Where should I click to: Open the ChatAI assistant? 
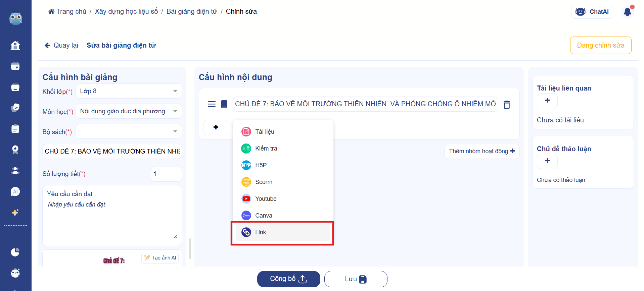click(x=592, y=12)
